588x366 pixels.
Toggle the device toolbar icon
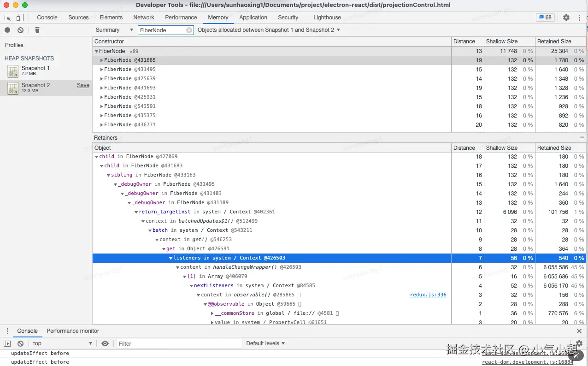(x=20, y=18)
